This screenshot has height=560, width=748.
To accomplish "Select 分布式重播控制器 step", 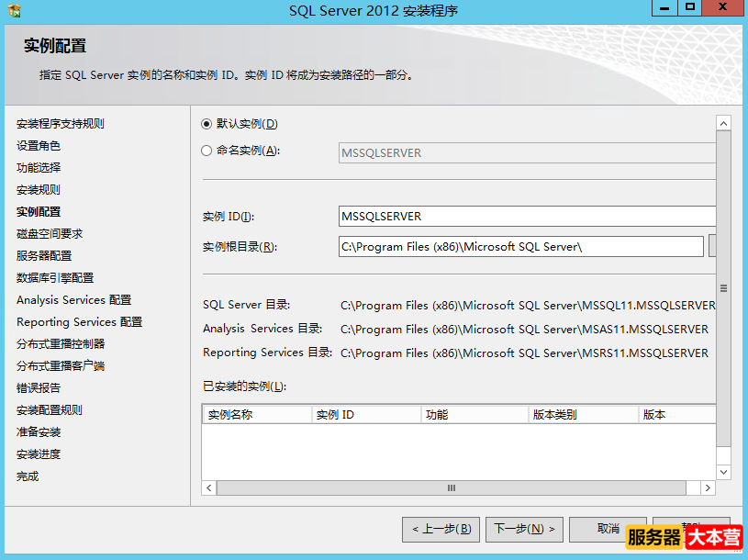I will 61,344.
